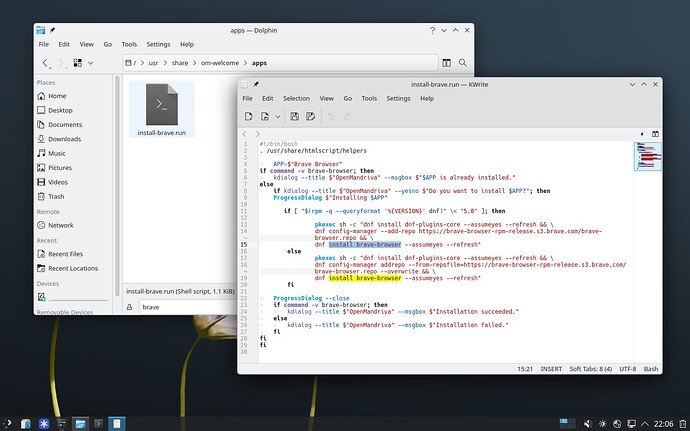Click the Dolphin Places panel scrollbar
The height and width of the screenshot is (431, 690).
117,185
